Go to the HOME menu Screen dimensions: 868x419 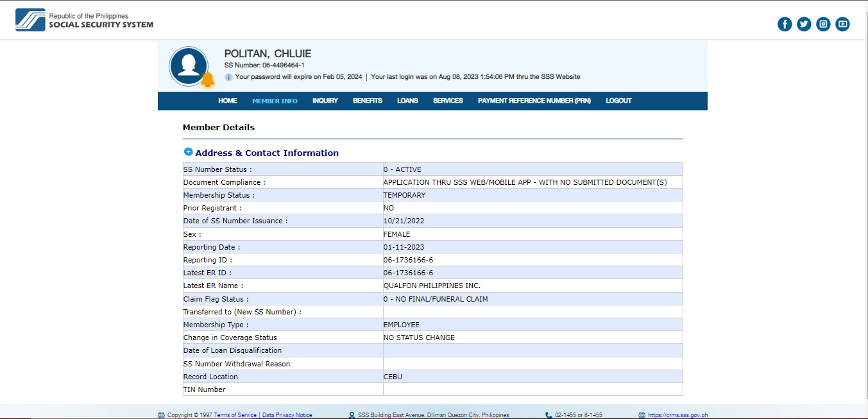pos(227,101)
